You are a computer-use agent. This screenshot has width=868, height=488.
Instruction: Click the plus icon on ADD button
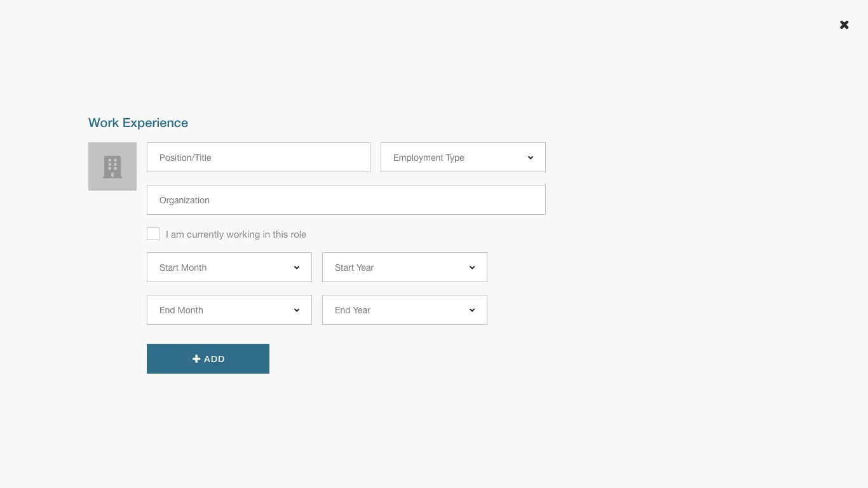(196, 359)
